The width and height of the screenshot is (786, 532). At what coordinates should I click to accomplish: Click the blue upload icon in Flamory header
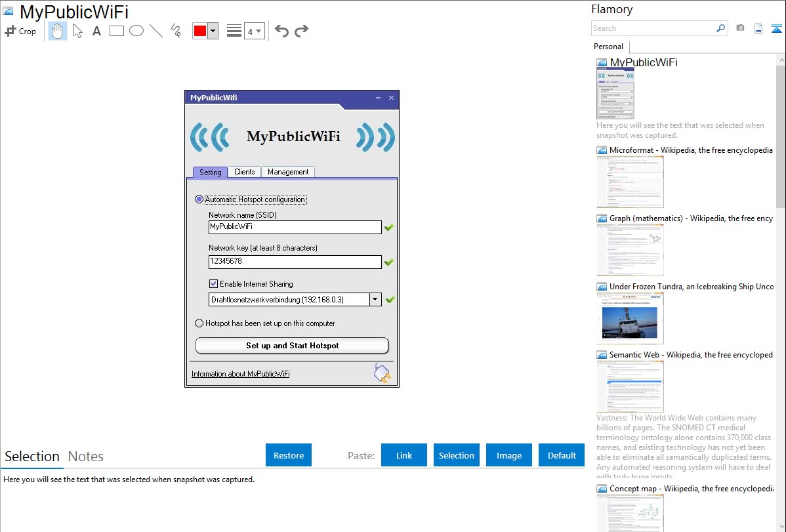pyautogui.click(x=776, y=28)
